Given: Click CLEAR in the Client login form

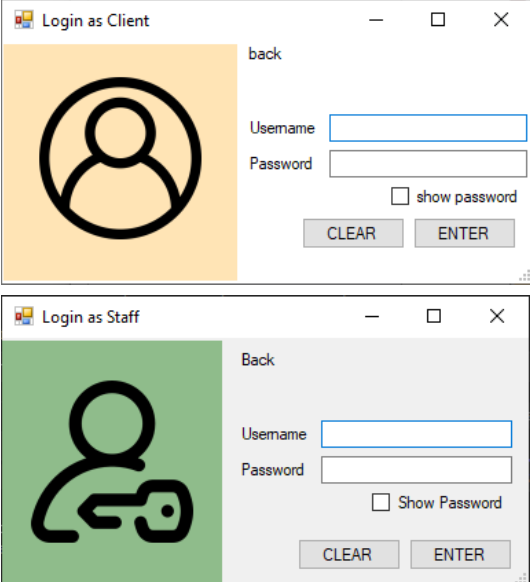Looking at the screenshot, I should click(x=353, y=233).
